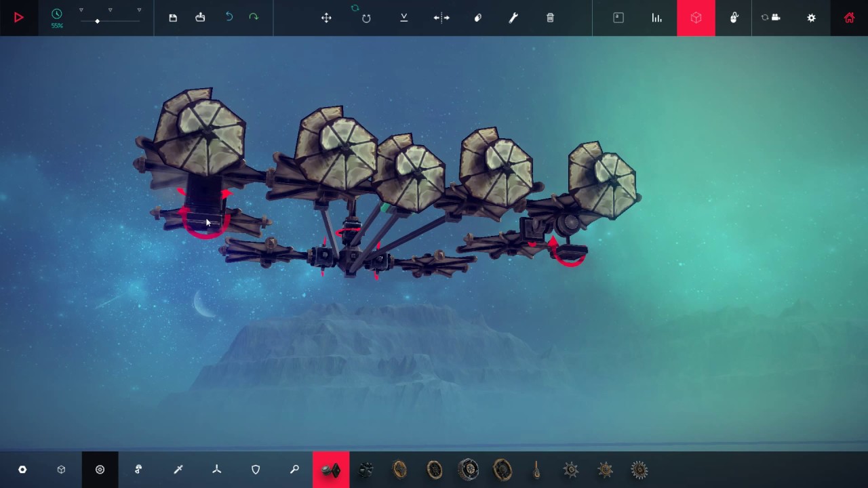This screenshot has height=488, width=868.
Task: Select the dark steering block next to the selected one
Action: point(366,470)
